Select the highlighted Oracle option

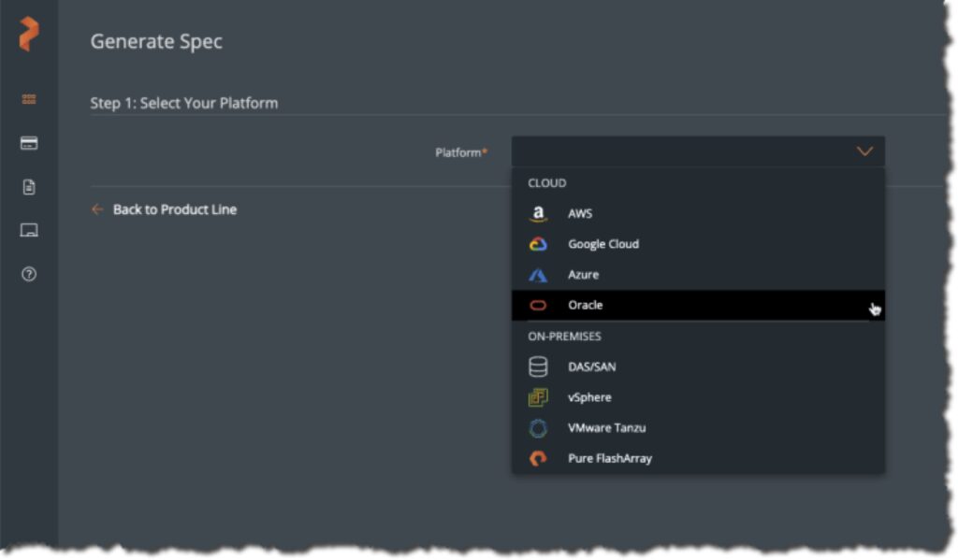pos(586,305)
